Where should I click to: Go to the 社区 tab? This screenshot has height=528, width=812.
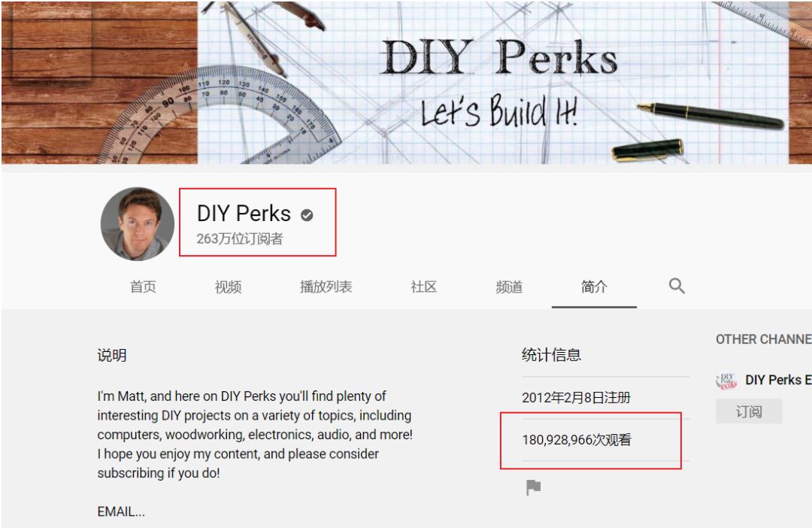click(x=423, y=287)
